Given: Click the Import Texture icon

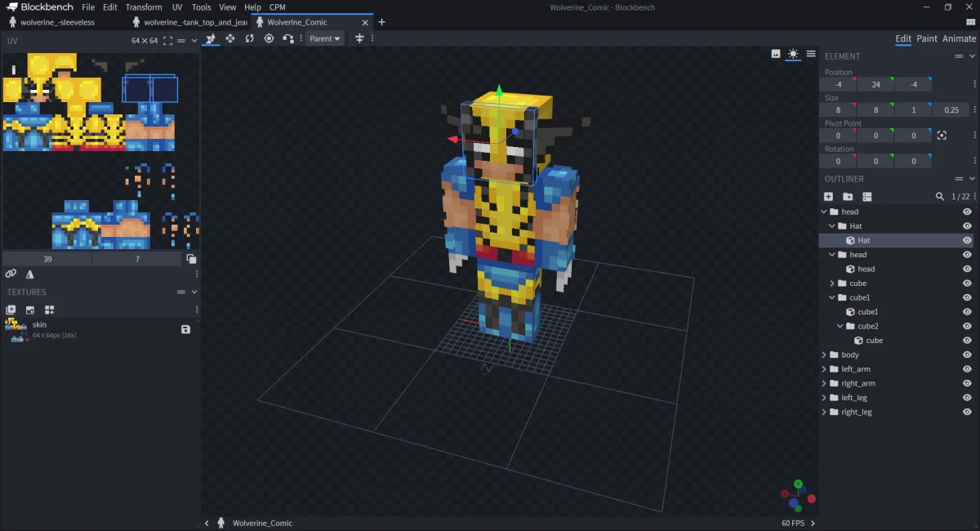Looking at the screenshot, I should point(11,310).
